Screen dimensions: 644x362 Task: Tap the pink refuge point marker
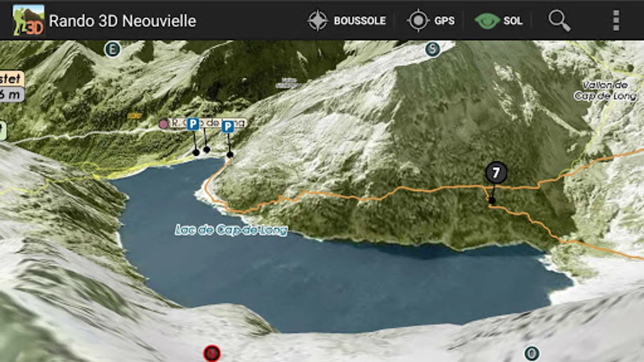pos(163,124)
